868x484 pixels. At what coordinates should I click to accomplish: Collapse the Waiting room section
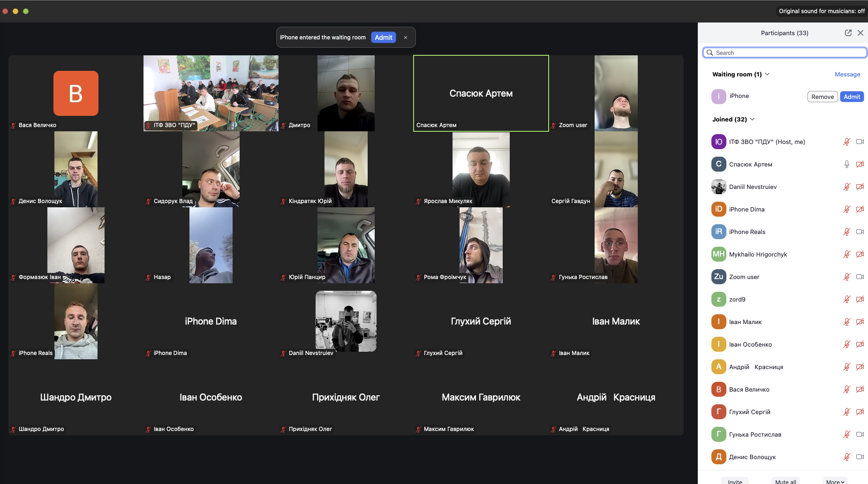tap(767, 74)
